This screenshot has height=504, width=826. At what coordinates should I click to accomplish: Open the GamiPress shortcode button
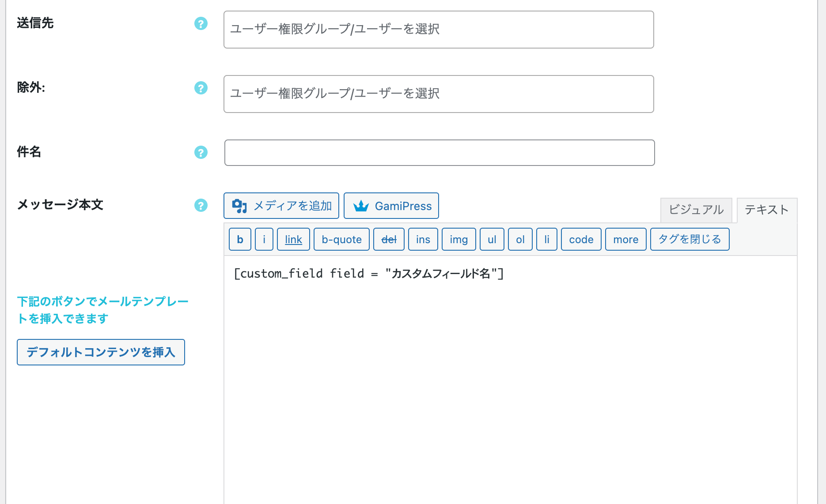click(x=391, y=206)
